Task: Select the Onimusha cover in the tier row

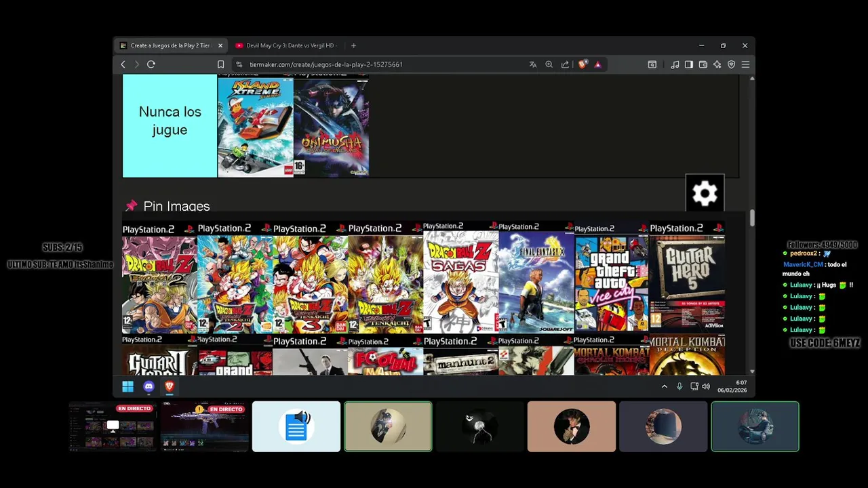Action: [332, 125]
